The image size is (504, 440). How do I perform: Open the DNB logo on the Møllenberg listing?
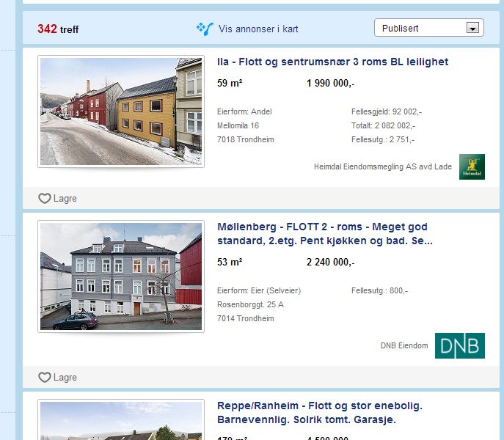(459, 345)
